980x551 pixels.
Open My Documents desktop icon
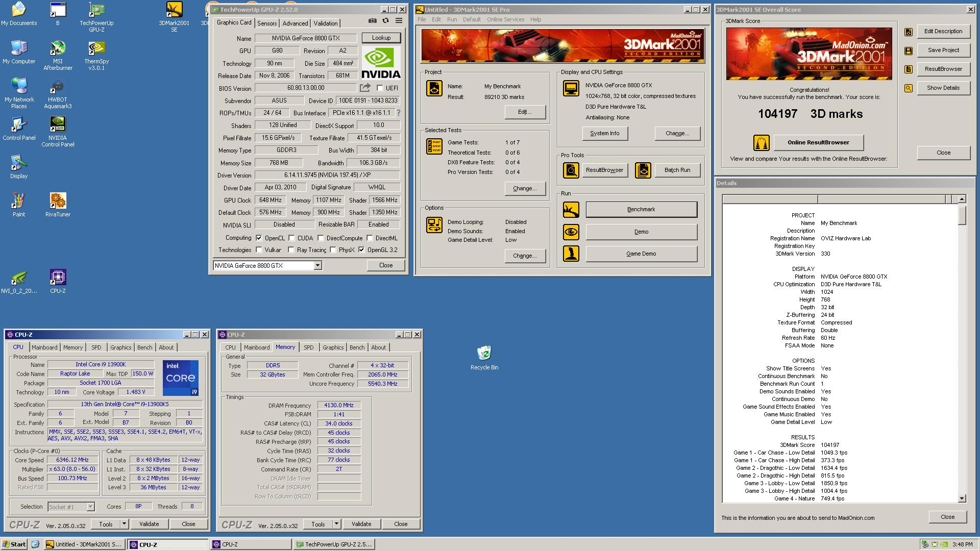(x=19, y=14)
